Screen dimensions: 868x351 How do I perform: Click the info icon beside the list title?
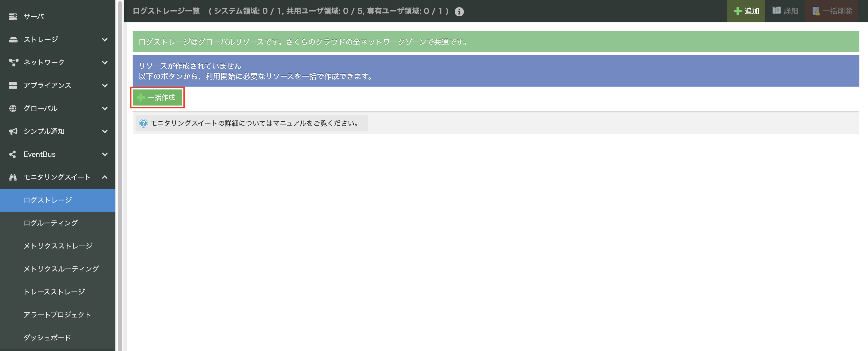click(459, 11)
